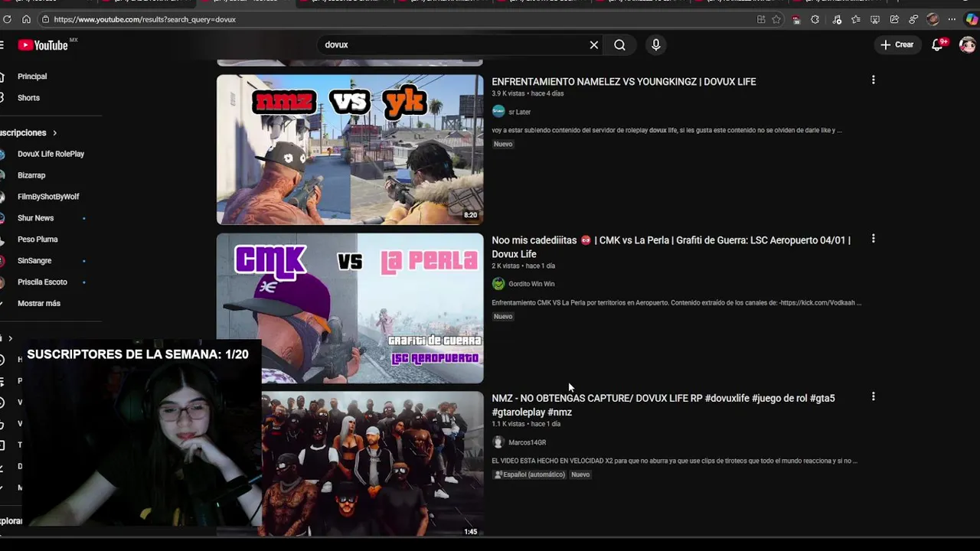Expand the Suscripciones section chevron

tap(54, 133)
